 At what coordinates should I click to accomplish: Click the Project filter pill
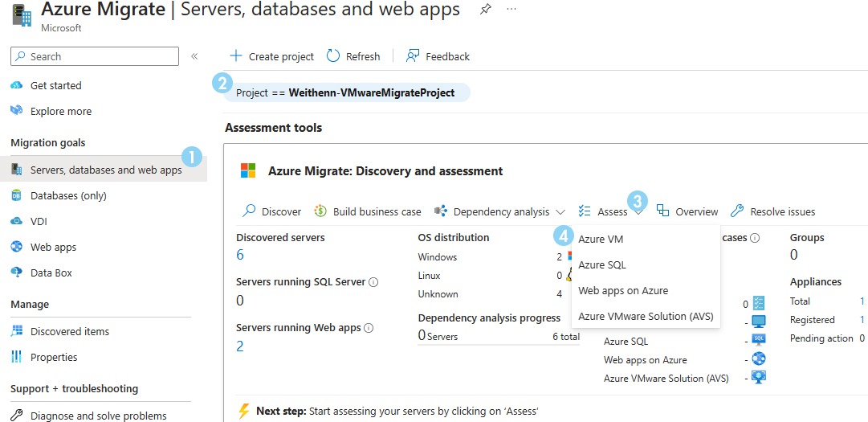coord(347,92)
